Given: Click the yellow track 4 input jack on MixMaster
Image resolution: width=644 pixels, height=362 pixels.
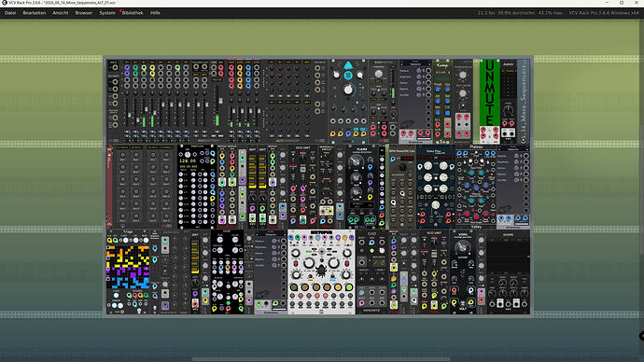Looking at the screenshot, I should coord(152,68).
